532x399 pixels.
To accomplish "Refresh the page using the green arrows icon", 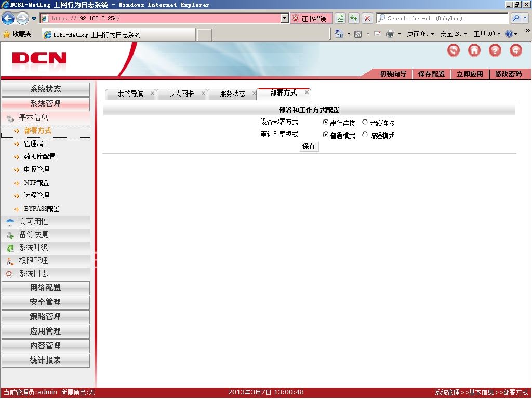I will pyautogui.click(x=353, y=18).
